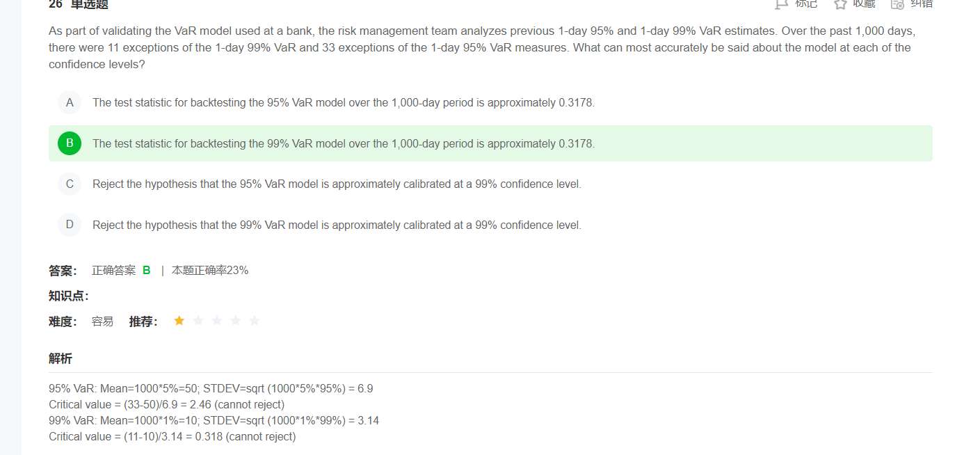
Task: Click the 容易 difficulty value
Action: [x=102, y=321]
